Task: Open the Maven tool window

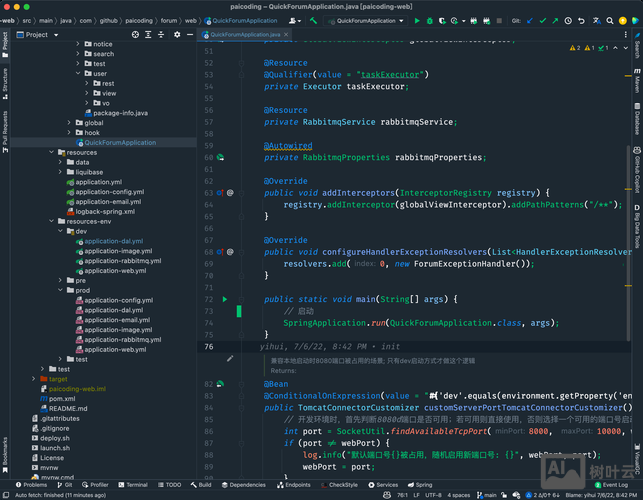Action: pos(637,82)
